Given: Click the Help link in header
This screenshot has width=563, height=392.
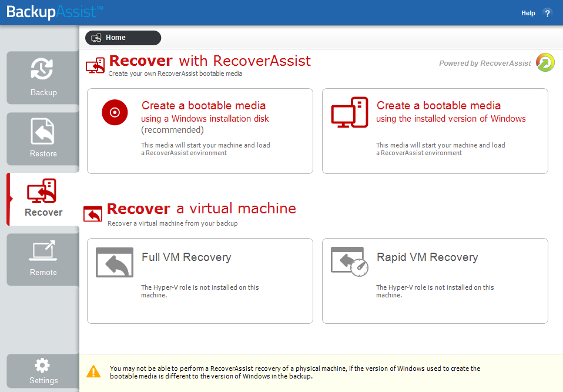Looking at the screenshot, I should (x=528, y=14).
